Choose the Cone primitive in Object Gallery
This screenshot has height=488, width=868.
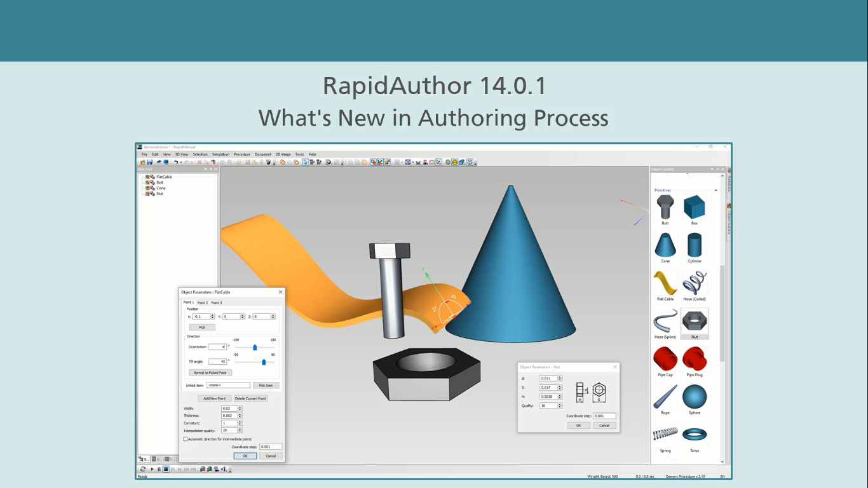pyautogui.click(x=665, y=248)
